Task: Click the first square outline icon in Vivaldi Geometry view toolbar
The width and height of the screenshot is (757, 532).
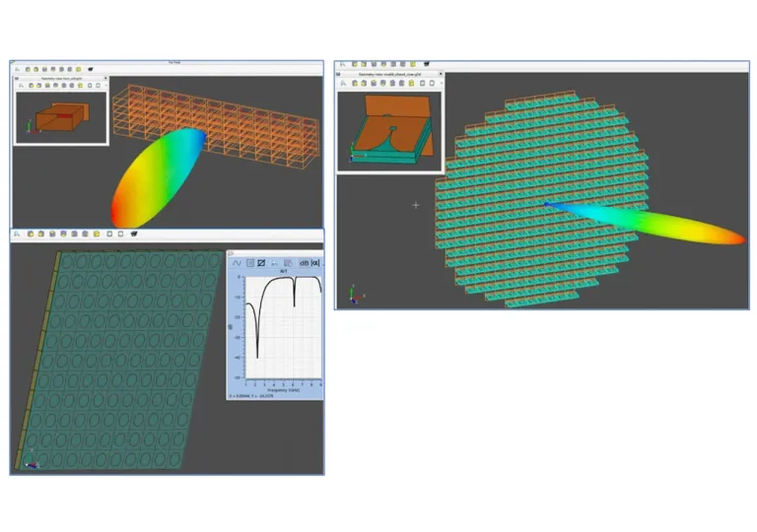Action: (422, 84)
